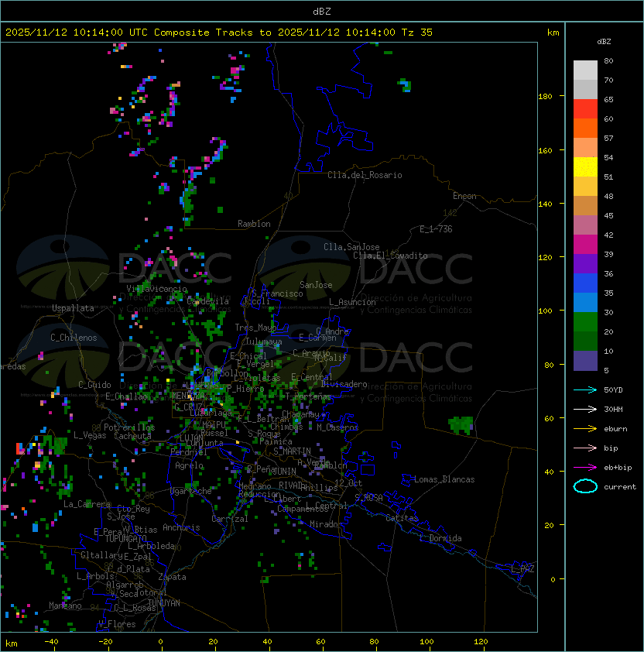Viewport: 644px width, 652px height.
Task: Click the 'E_Challao' map label
Action: tap(126, 396)
